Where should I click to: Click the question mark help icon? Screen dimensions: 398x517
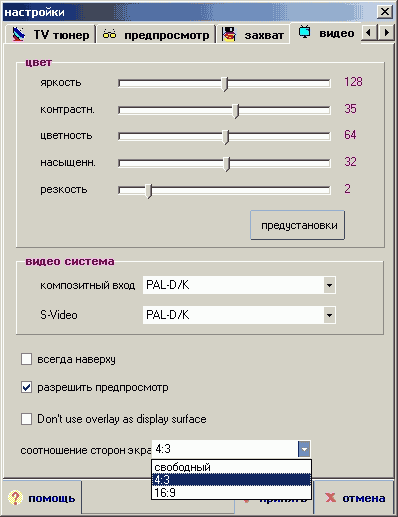click(15, 498)
